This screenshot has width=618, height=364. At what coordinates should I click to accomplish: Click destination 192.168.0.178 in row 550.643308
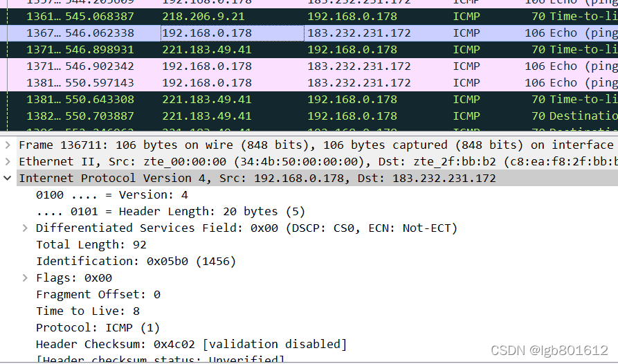352,99
